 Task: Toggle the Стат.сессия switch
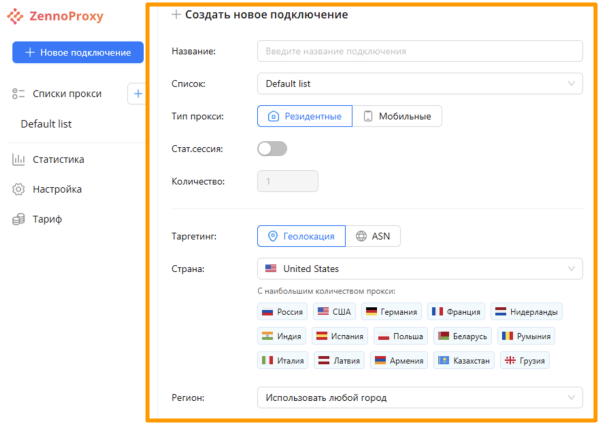coord(272,149)
